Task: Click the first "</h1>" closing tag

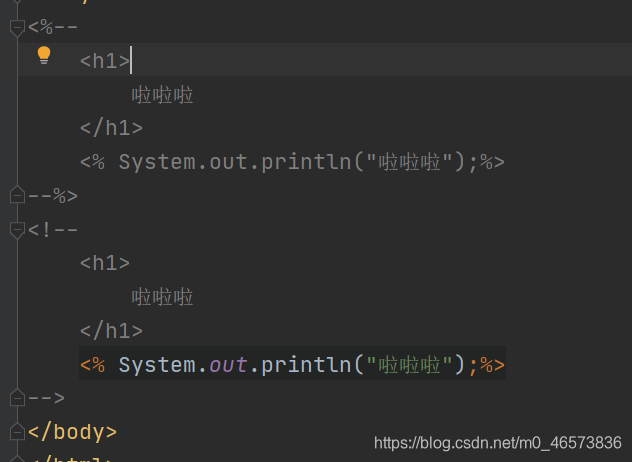Action: (111, 128)
